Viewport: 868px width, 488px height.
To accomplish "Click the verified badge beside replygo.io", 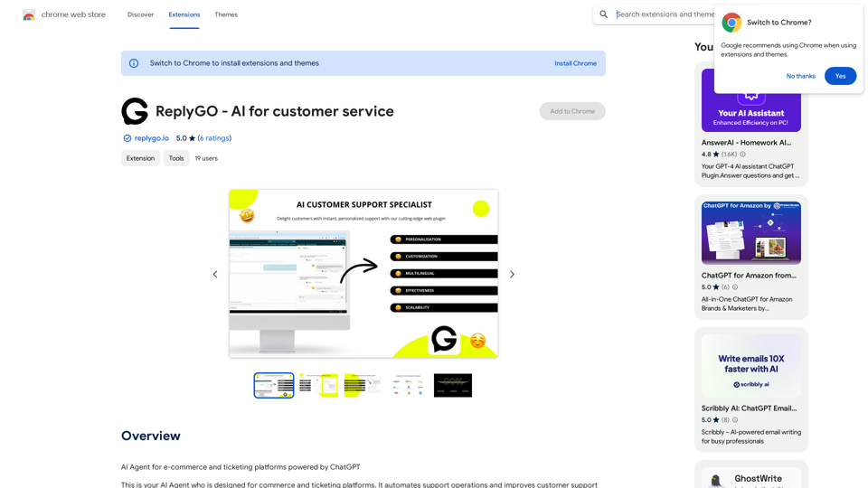I will pos(127,138).
